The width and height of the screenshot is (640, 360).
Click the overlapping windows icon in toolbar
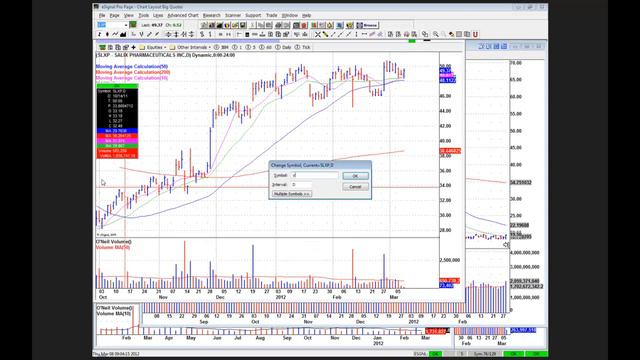coord(425,34)
